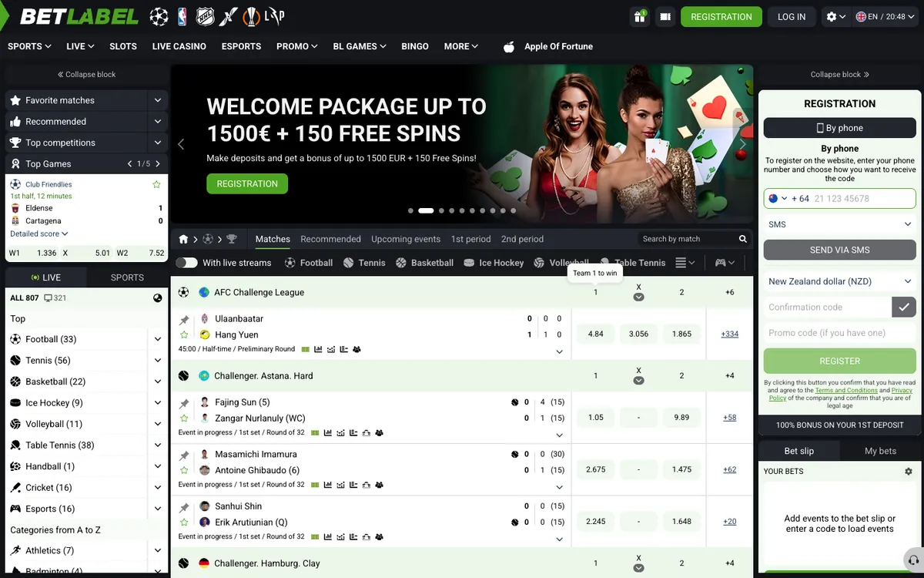The height and width of the screenshot is (578, 924).
Task: Open the settings gear dropdown
Action: pyautogui.click(x=835, y=16)
